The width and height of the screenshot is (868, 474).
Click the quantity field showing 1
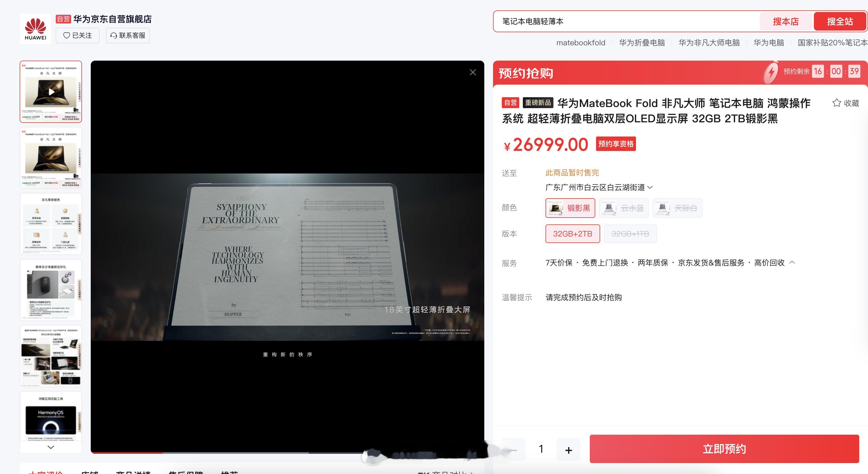point(541,449)
